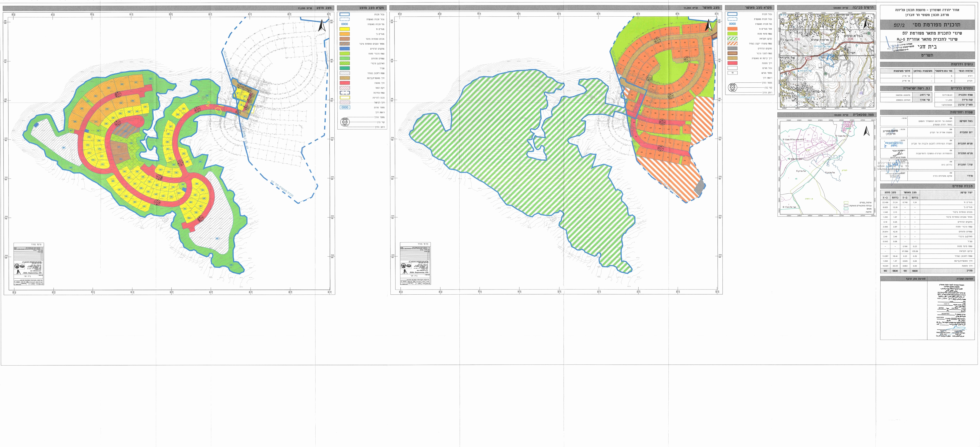Click the road rosette symbol in the proposed legend

[345, 122]
